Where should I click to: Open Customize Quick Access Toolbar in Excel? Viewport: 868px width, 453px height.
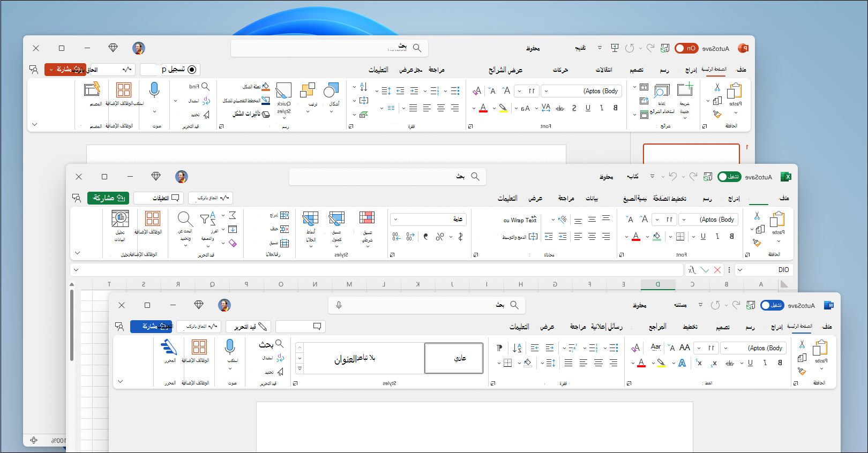[x=652, y=176]
